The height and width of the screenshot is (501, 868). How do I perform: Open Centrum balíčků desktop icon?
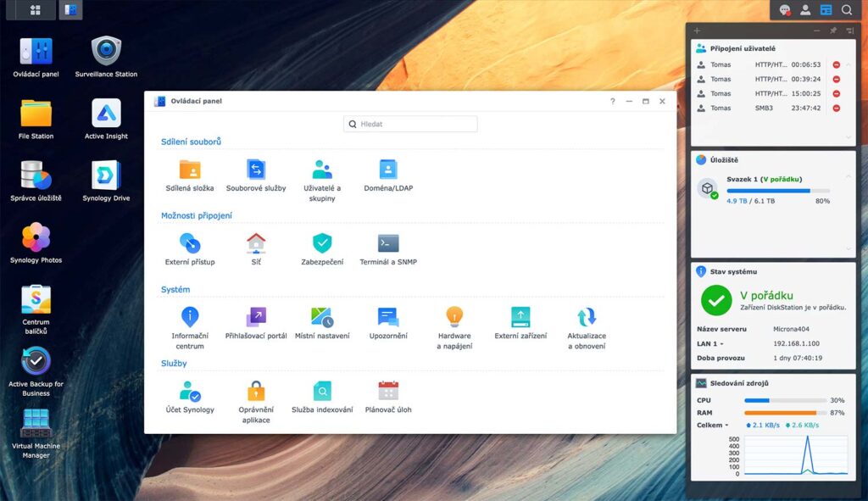(x=36, y=309)
